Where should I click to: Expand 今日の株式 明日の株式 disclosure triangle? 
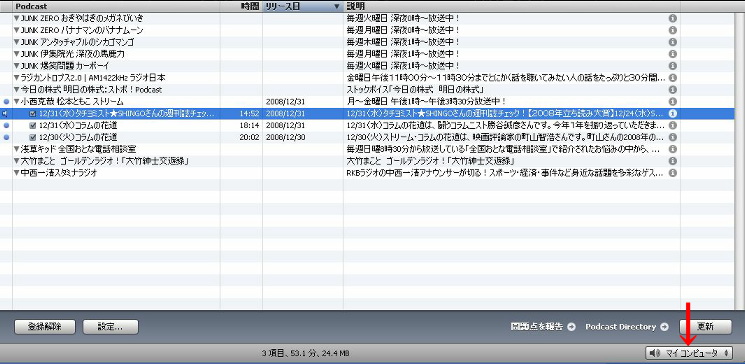tap(17, 90)
